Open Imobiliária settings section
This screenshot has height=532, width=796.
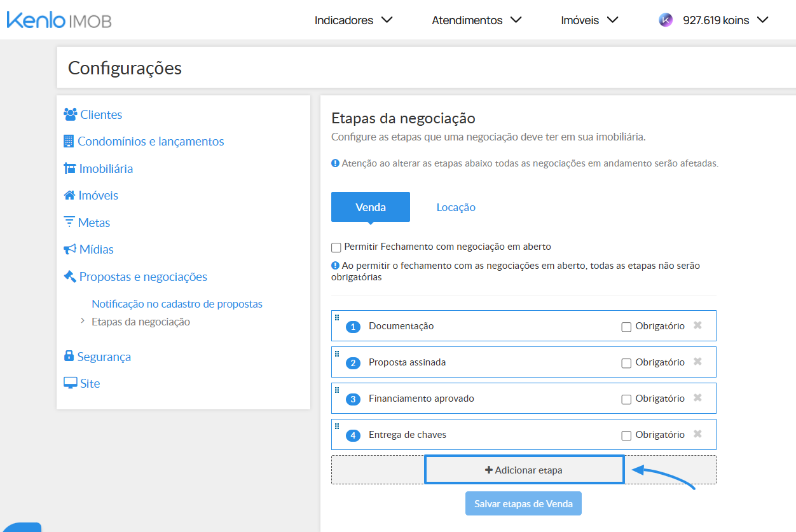click(x=106, y=168)
